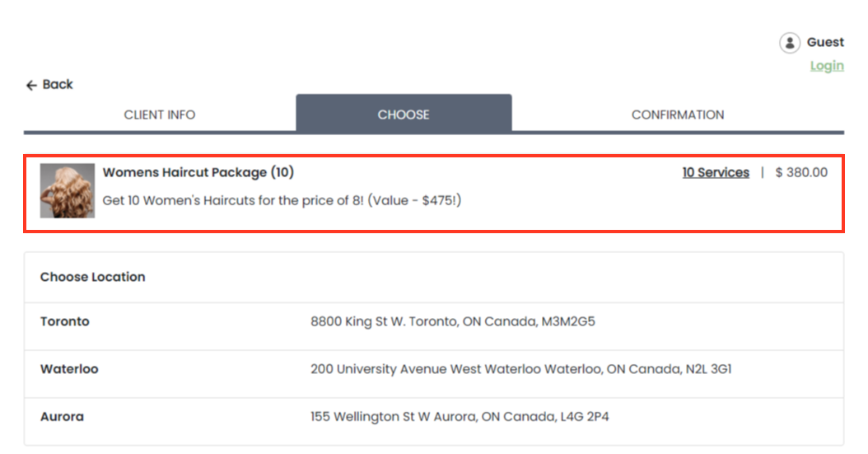Screen dimensions: 868x454
Task: Pick the Aurora location
Action: click(x=62, y=417)
